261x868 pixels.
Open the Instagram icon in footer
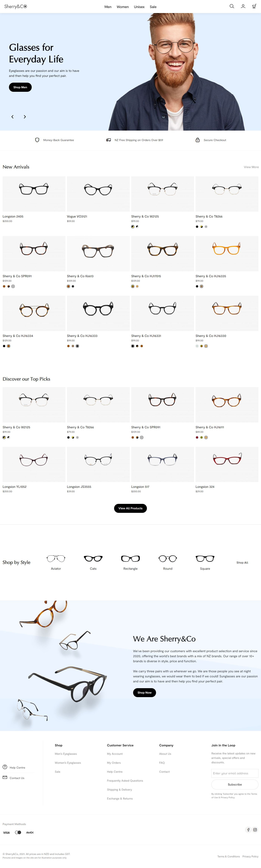tap(255, 830)
